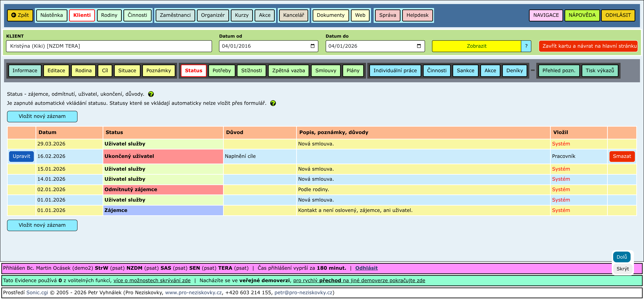Open the Tisk výkazů tab

(x=600, y=71)
